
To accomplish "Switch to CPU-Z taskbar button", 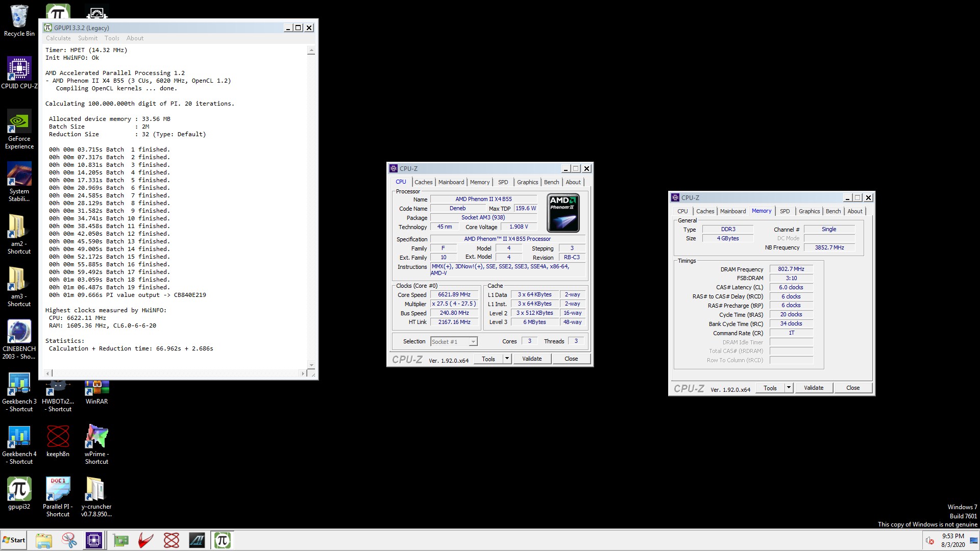I will (x=94, y=540).
